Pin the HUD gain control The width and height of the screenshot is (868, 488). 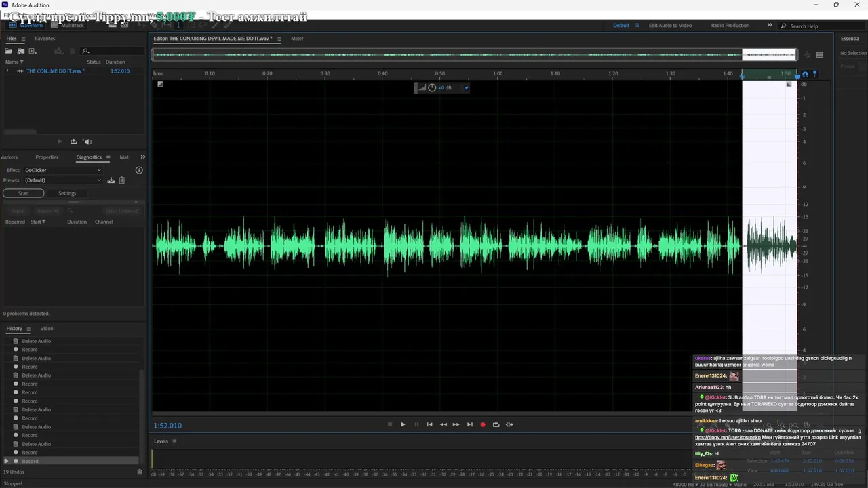(466, 87)
